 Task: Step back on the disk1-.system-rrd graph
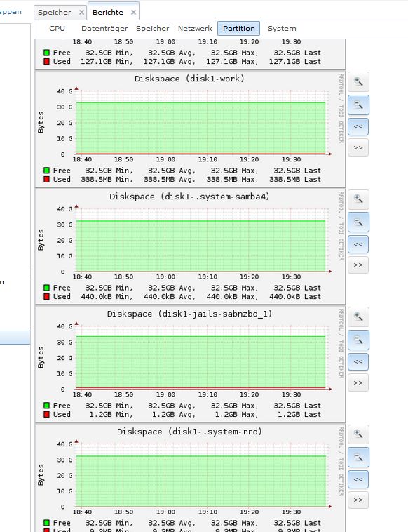358,479
